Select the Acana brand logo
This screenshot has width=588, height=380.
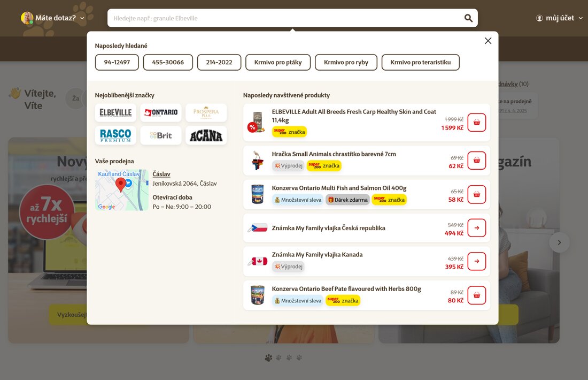click(206, 136)
